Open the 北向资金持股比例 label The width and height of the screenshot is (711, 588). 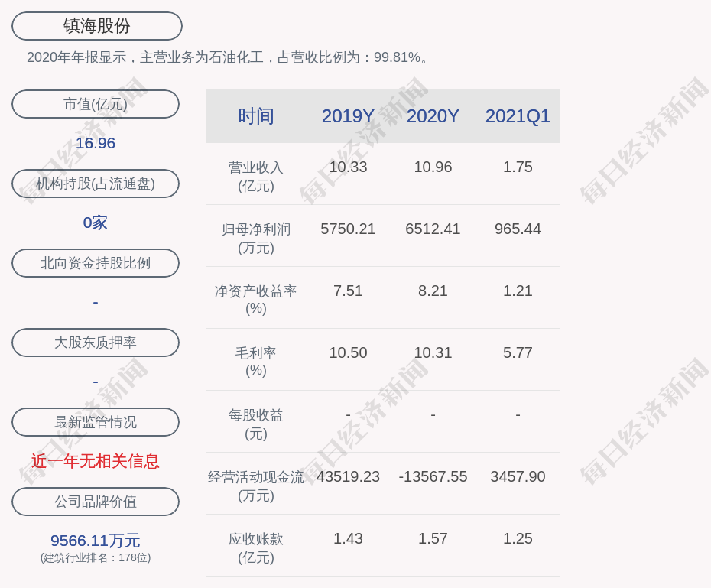click(x=96, y=263)
